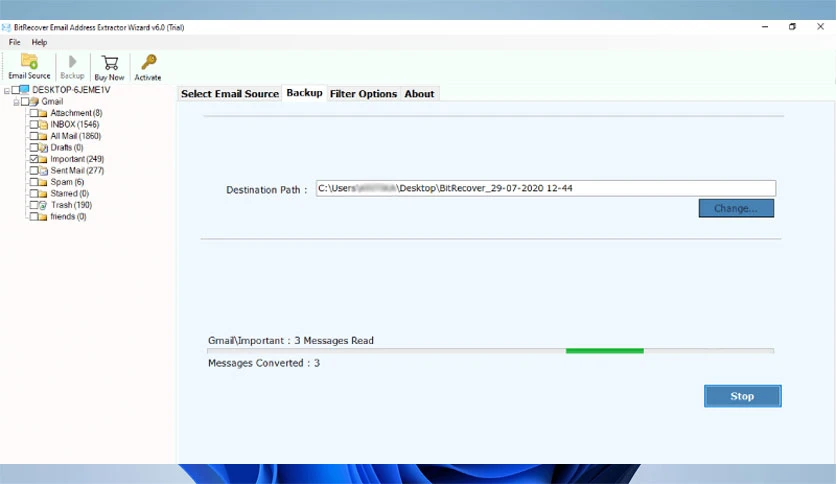Open the Buy Now cart icon
The height and width of the screenshot is (484, 836).
click(110, 62)
